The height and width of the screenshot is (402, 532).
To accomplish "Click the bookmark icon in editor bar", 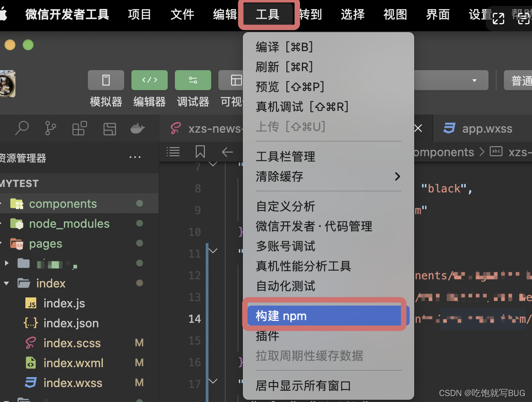I will click(x=200, y=152).
